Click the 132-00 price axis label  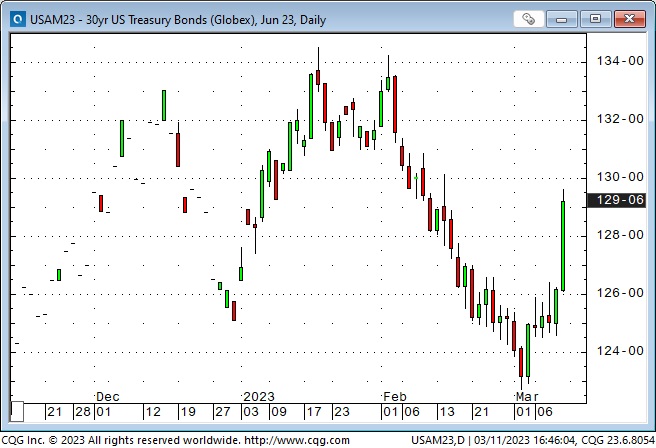(620, 119)
